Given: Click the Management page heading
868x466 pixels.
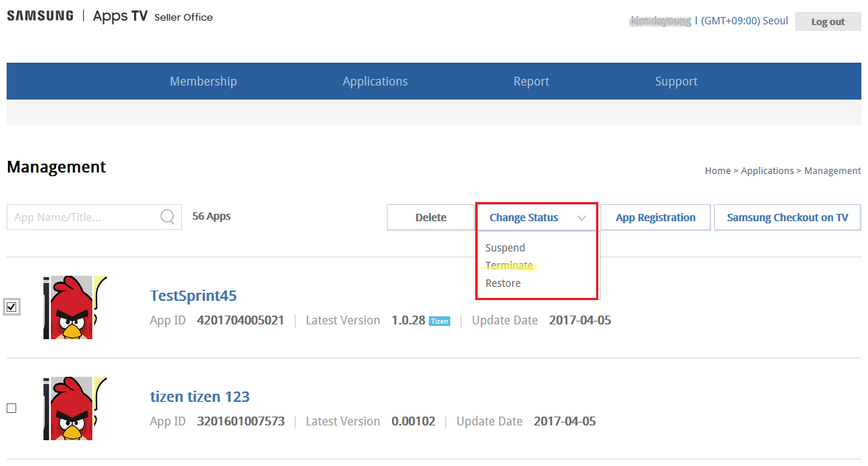Looking at the screenshot, I should tap(56, 167).
